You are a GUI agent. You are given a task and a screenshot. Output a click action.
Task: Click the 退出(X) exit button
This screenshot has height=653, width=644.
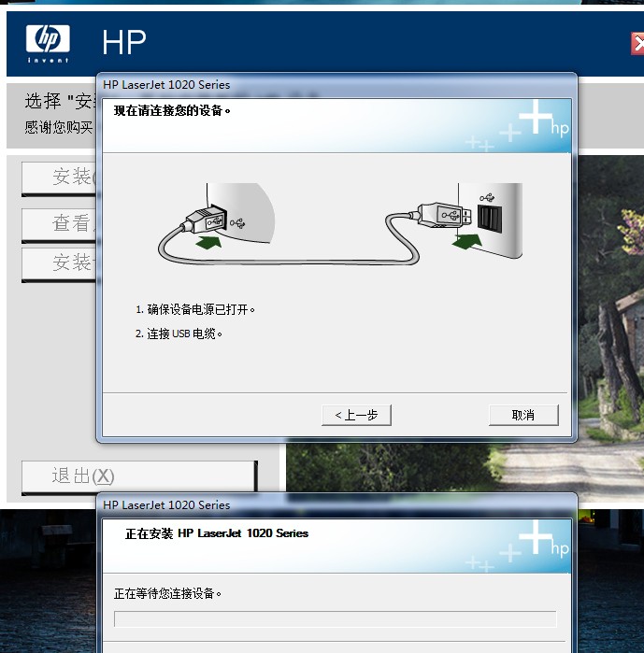point(139,476)
